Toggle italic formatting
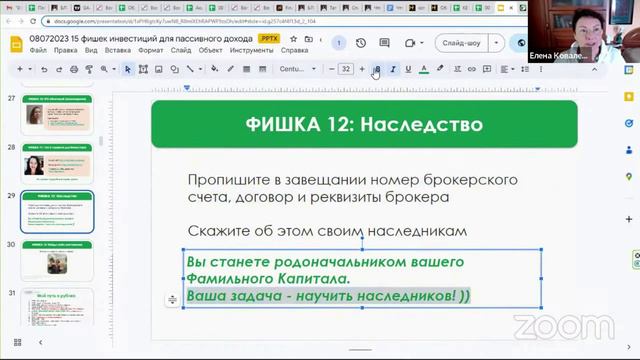640x360 pixels. (393, 69)
